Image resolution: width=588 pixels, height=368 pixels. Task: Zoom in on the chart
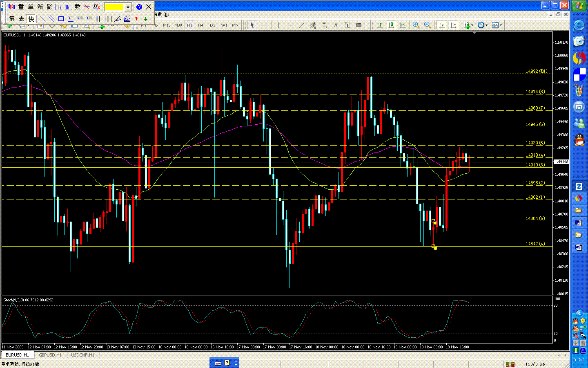click(x=416, y=25)
